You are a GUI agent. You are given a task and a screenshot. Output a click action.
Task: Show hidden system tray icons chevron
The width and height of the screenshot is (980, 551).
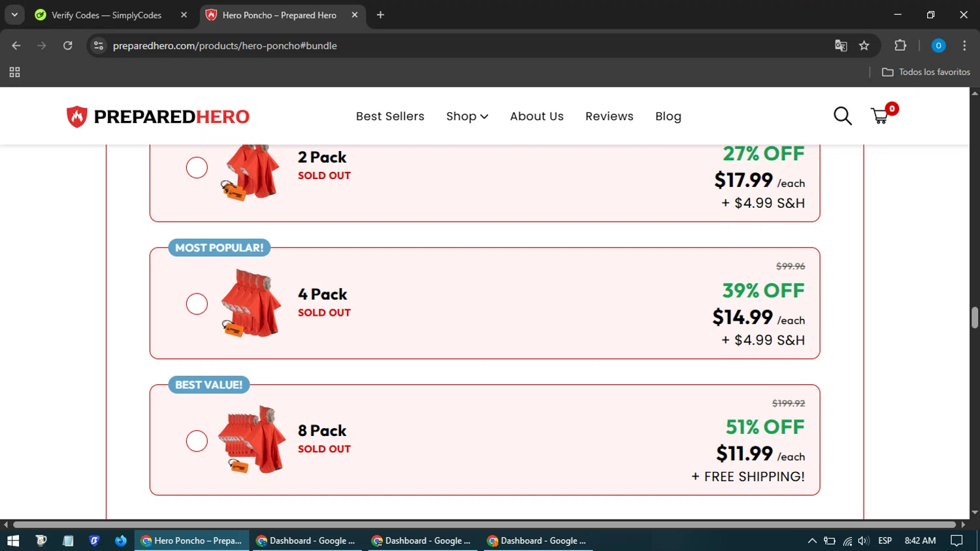812,541
